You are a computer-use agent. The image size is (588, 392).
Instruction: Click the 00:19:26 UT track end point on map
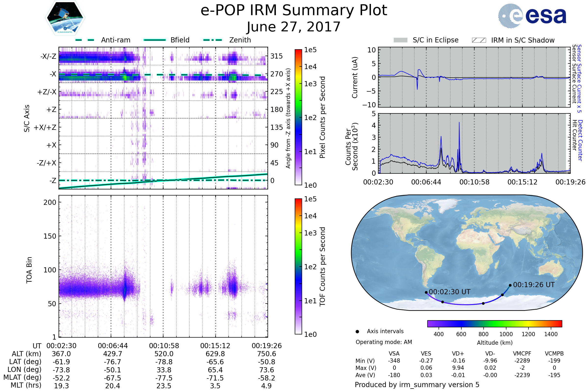tap(510, 285)
